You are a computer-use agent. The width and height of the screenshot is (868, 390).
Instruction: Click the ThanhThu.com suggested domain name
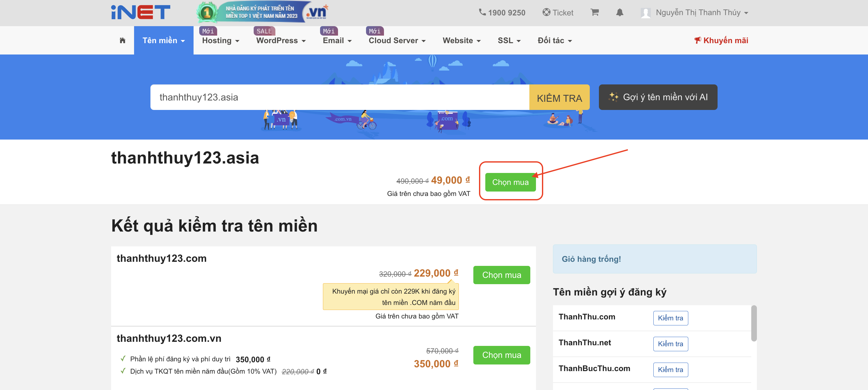coord(587,317)
